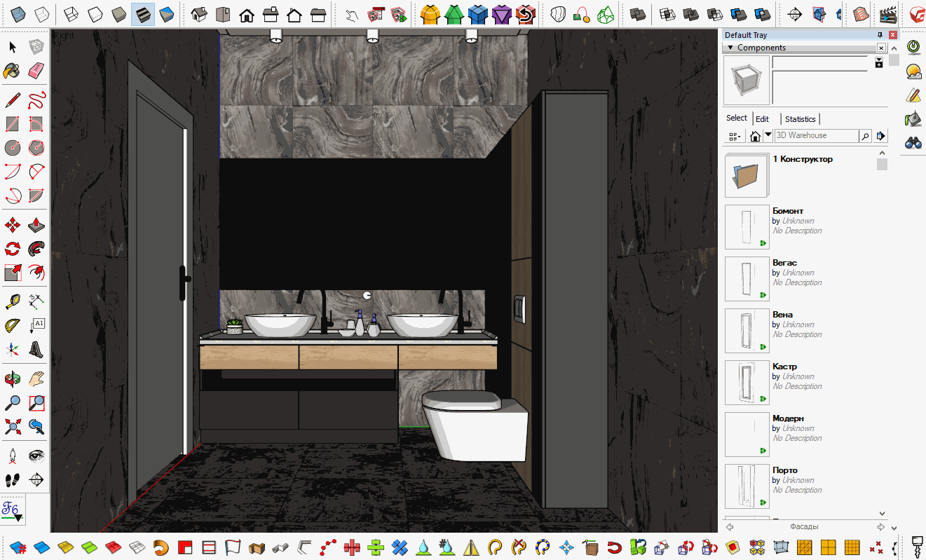This screenshot has width=926, height=560.
Task: Open the navigation dropdown arrow beside home
Action: pyautogui.click(x=768, y=135)
